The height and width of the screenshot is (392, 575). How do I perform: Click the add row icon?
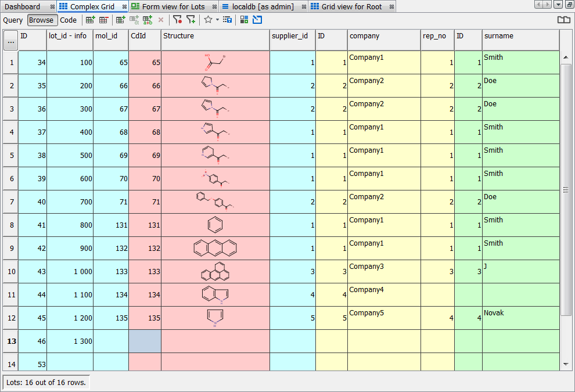point(91,20)
